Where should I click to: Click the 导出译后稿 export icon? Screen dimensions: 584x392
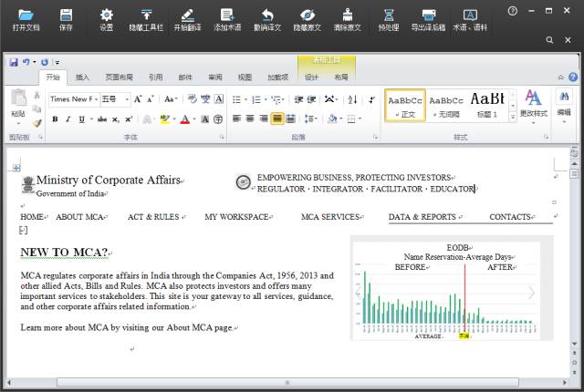(x=428, y=15)
